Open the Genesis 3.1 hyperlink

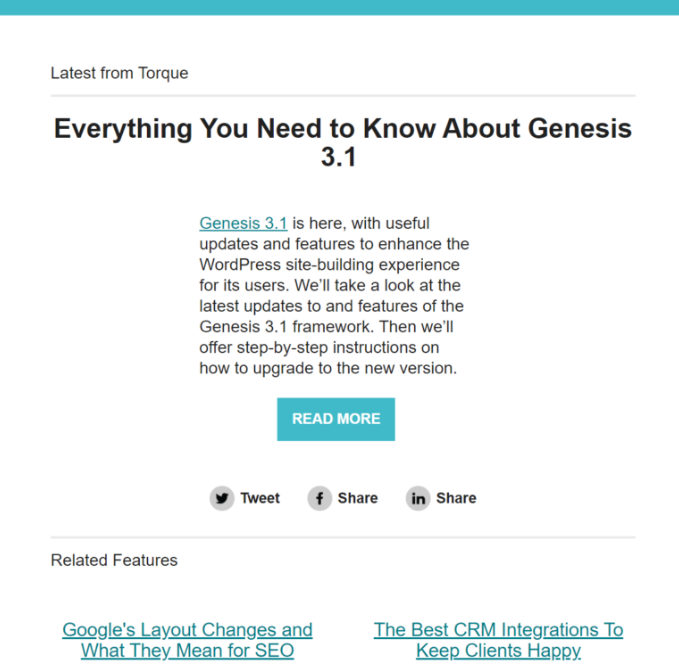(x=243, y=223)
